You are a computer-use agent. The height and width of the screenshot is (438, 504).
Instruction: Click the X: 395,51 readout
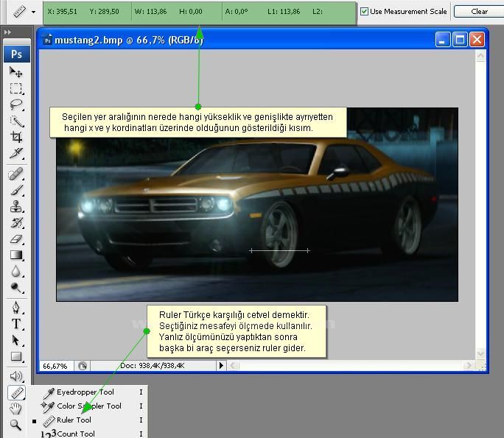(x=63, y=12)
